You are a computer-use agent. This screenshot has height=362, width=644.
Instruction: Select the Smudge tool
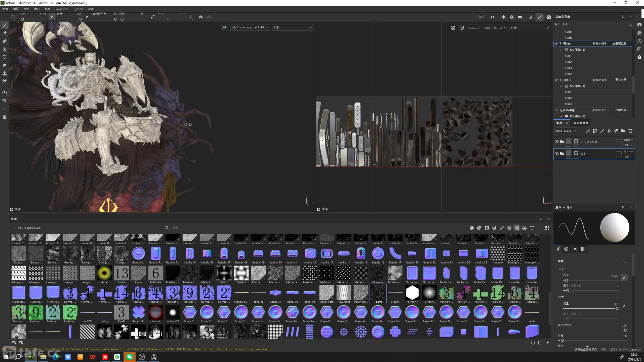pyautogui.click(x=4, y=65)
